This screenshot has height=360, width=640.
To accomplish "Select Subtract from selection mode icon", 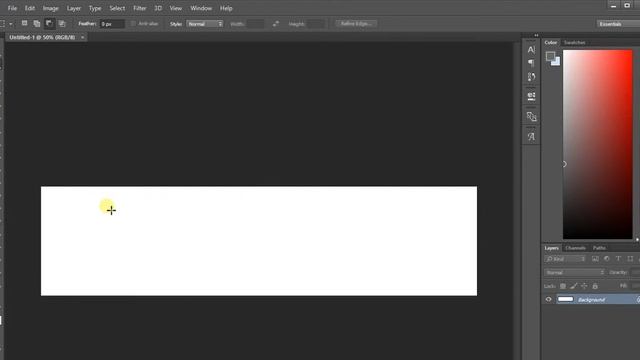I will [x=49, y=24].
